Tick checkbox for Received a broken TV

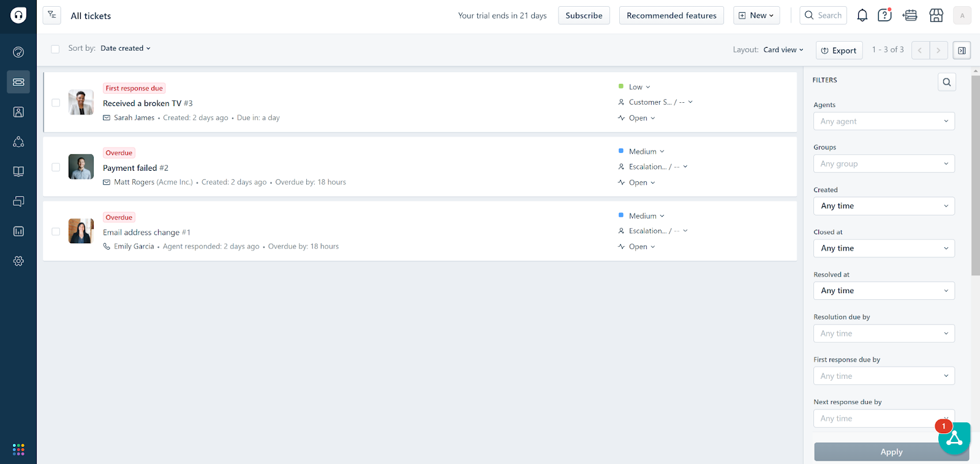coord(56,103)
